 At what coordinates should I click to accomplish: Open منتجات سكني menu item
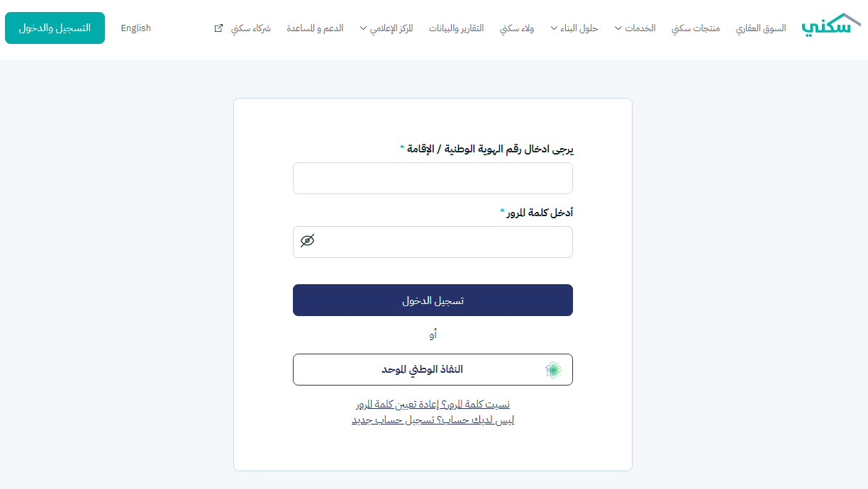[x=696, y=28]
